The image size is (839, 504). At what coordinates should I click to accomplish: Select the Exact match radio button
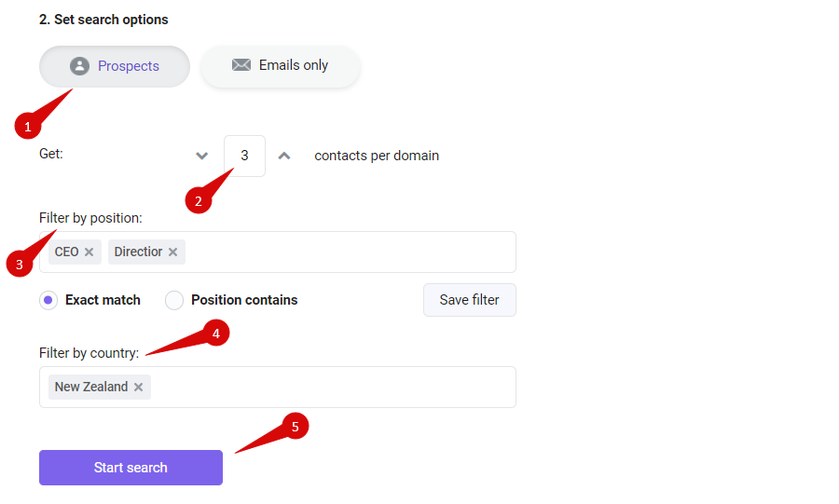(48, 300)
